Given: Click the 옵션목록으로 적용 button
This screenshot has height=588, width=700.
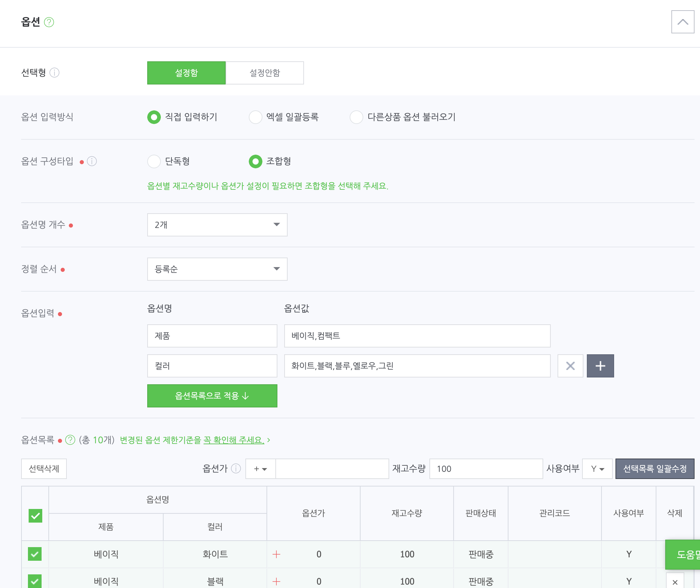Looking at the screenshot, I should click(212, 396).
